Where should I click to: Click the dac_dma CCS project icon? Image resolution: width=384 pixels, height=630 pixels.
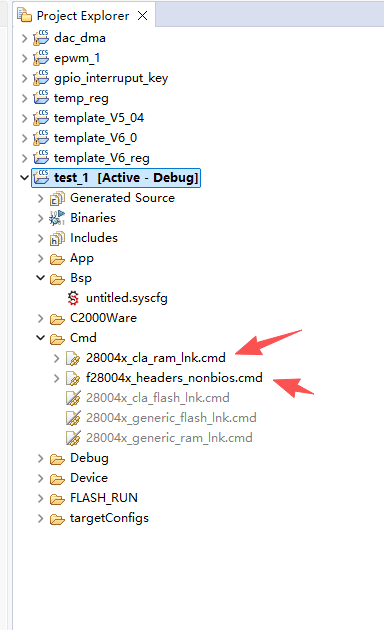click(x=41, y=38)
